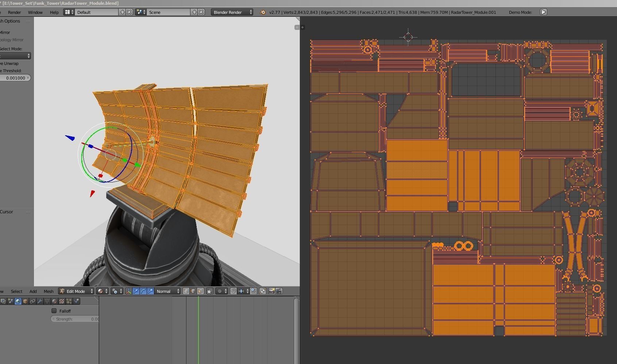The width and height of the screenshot is (617, 364).
Task: Open the Particles properties tab
Action: 69,301
